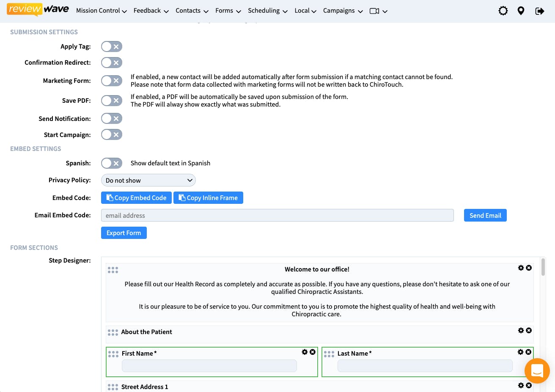The image size is (555, 392).
Task: Click the email address input field
Action: pos(277,216)
